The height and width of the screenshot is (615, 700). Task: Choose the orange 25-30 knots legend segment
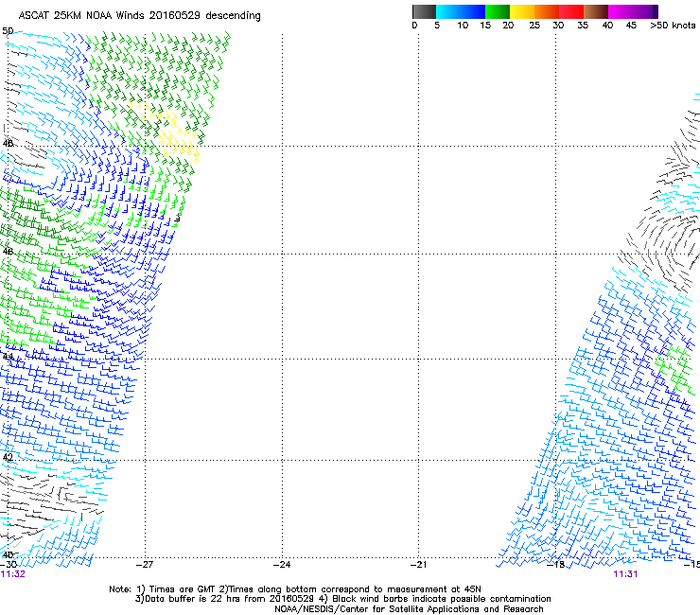coord(547,11)
